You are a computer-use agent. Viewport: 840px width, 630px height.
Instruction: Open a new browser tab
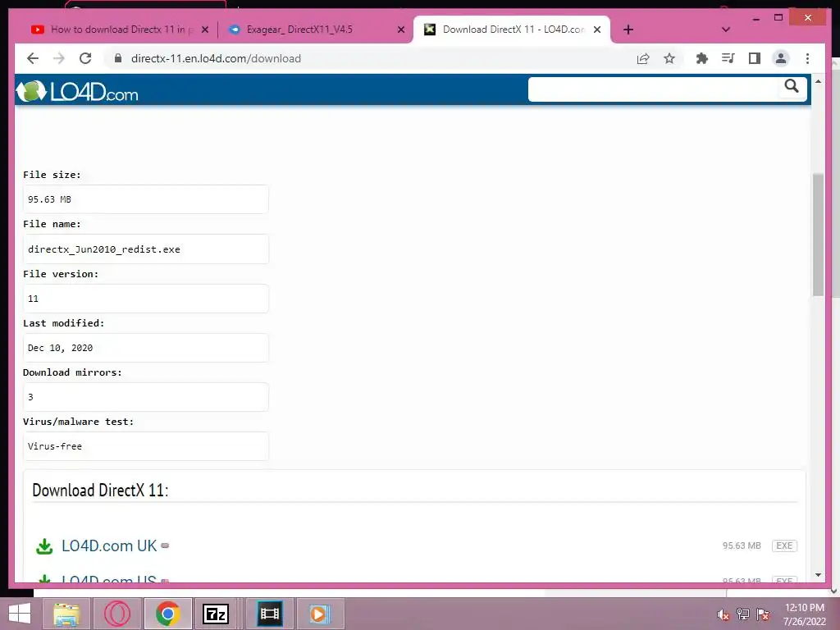(628, 30)
